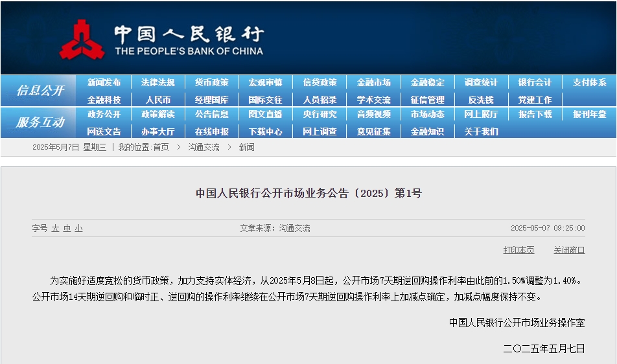Go to 首页 in the breadcrumb

(161, 148)
